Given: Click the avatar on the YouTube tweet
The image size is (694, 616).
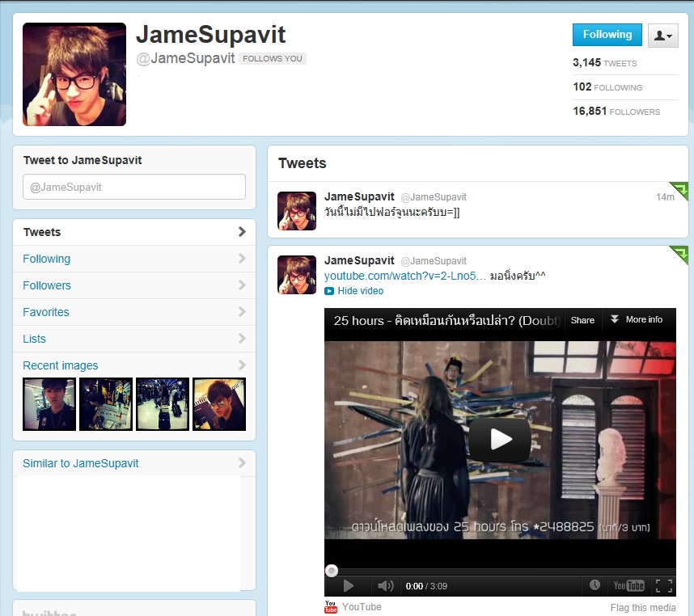Looking at the screenshot, I should coord(297,275).
